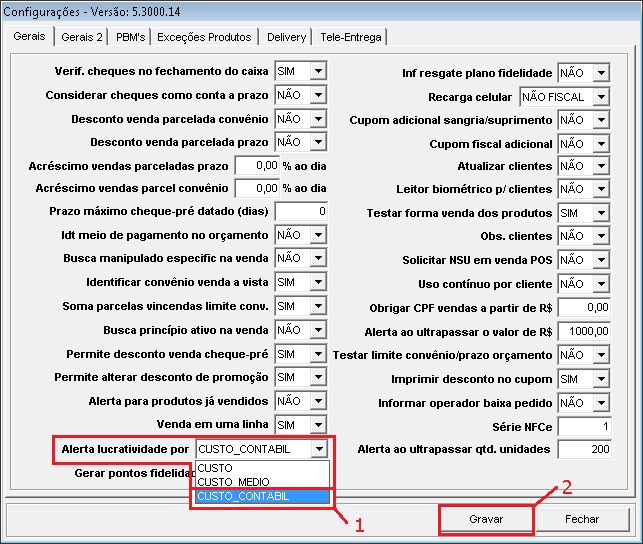Open Imprimir desconto no cupom dropdown

(x=600, y=379)
